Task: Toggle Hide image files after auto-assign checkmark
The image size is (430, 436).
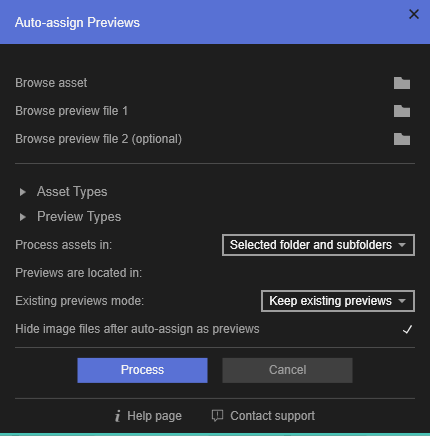Action: coord(407,329)
